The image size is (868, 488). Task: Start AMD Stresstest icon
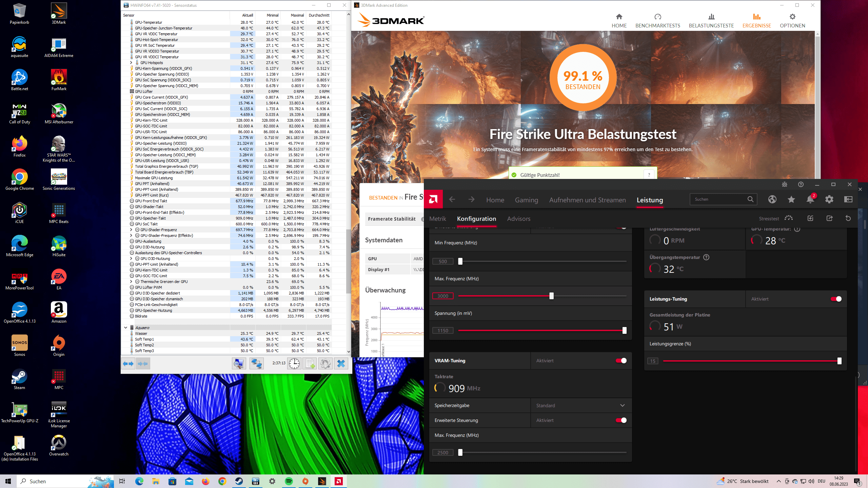click(789, 218)
